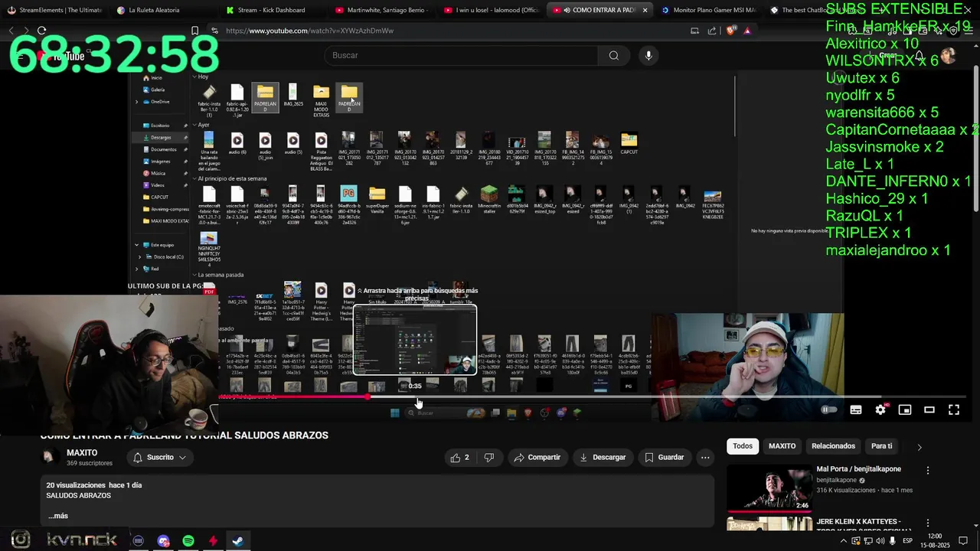This screenshot has height=551, width=980.
Task: Click the voice search microphone icon
Action: tap(648, 55)
